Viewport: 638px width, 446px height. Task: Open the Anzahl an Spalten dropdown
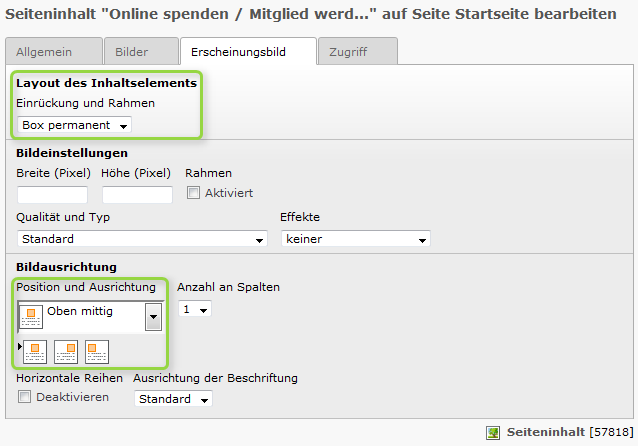(195, 310)
